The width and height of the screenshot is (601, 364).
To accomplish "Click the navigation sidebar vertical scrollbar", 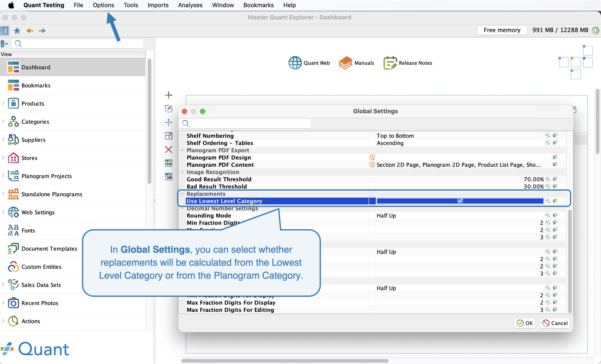I will click(150, 121).
